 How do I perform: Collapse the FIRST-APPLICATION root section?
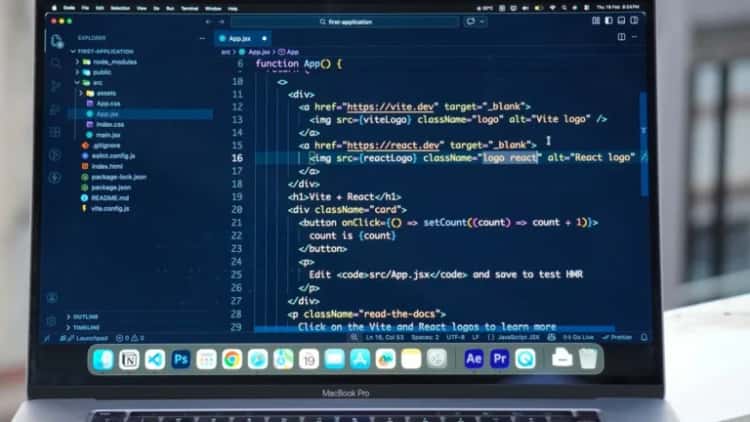pos(103,51)
